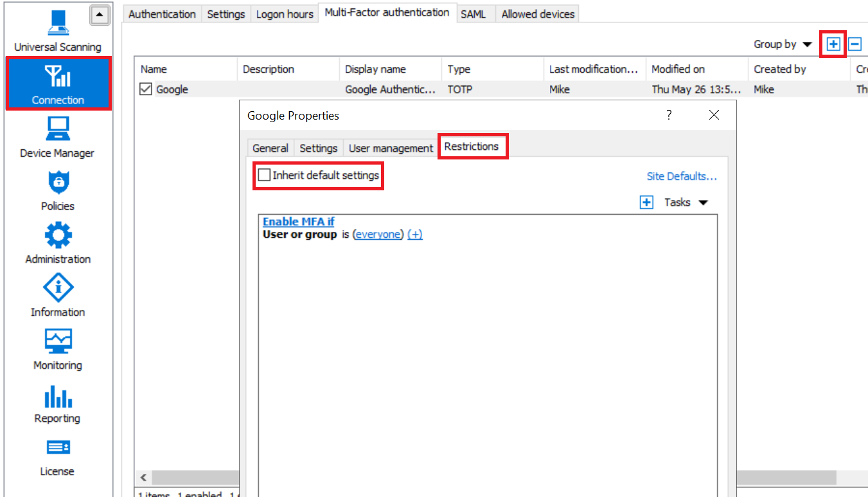Open the Reporting section

57,402
